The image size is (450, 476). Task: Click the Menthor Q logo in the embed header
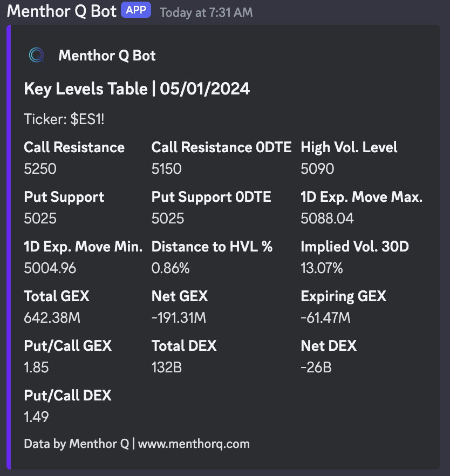click(36, 55)
